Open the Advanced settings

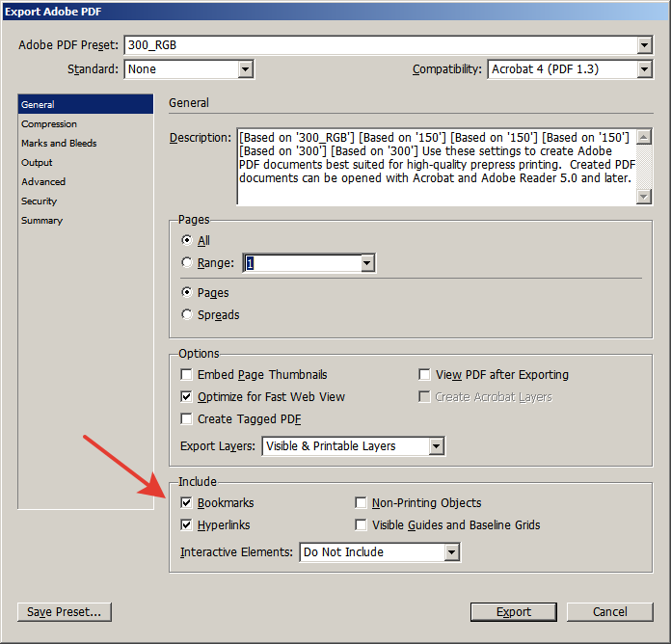86,182
